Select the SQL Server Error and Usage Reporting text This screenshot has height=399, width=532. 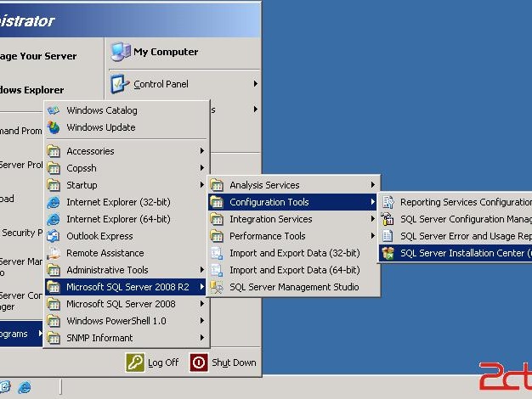click(467, 236)
